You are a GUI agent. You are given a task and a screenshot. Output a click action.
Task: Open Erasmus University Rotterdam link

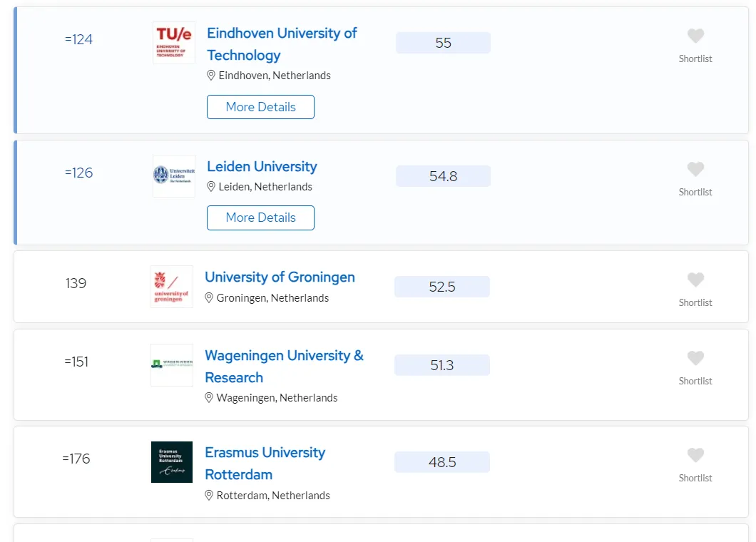pyautogui.click(x=265, y=464)
